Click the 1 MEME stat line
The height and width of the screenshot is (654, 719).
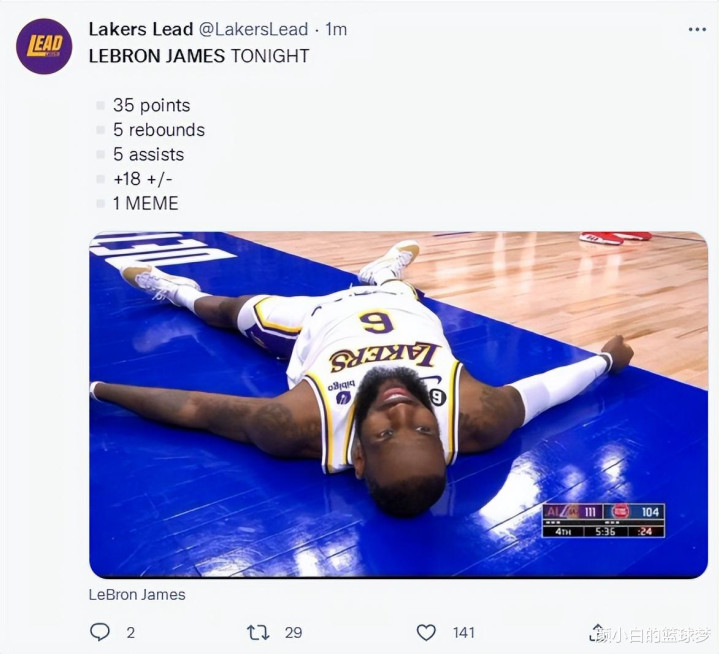[145, 203]
